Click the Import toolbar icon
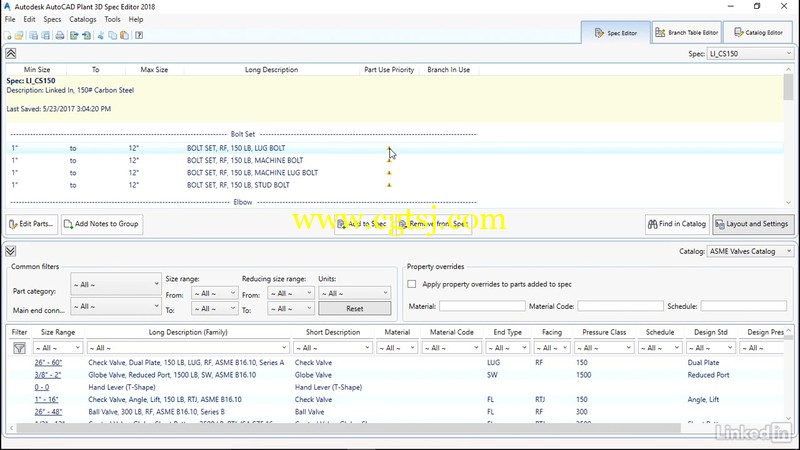The image size is (800, 450). [x=87, y=35]
